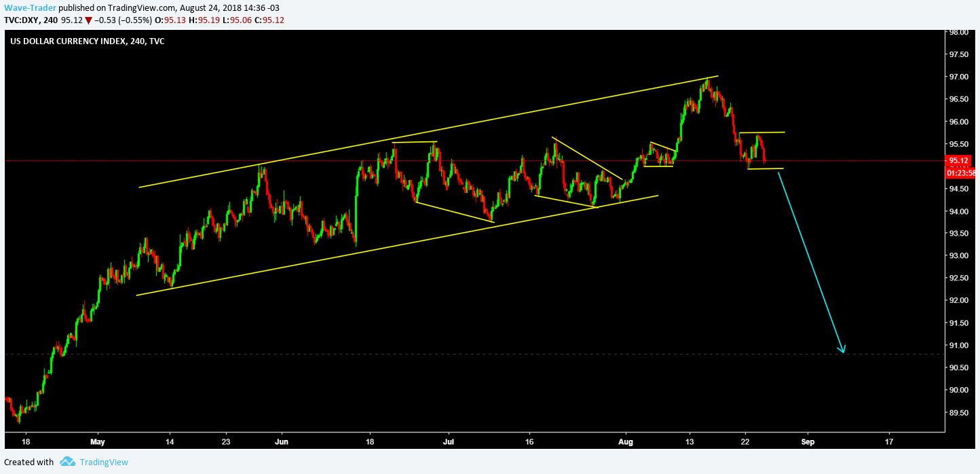Click the 96.50 price axis label
The image size is (980, 474).
pos(958,99)
